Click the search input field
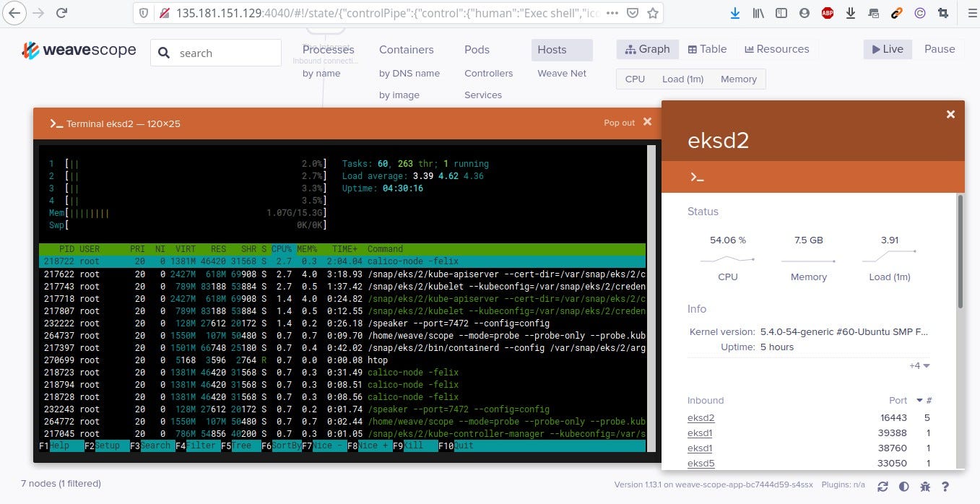This screenshot has height=504, width=980. (x=216, y=53)
